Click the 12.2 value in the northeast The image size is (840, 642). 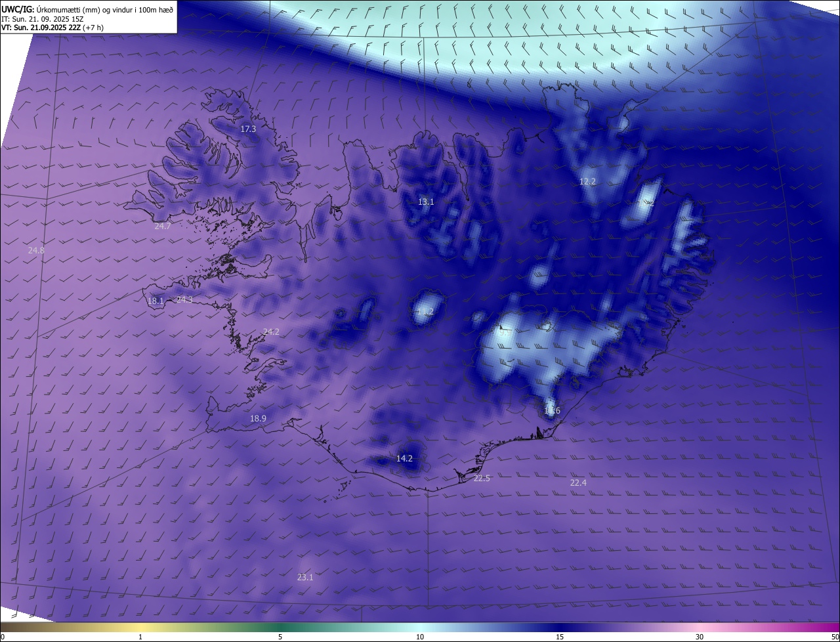pyautogui.click(x=587, y=181)
